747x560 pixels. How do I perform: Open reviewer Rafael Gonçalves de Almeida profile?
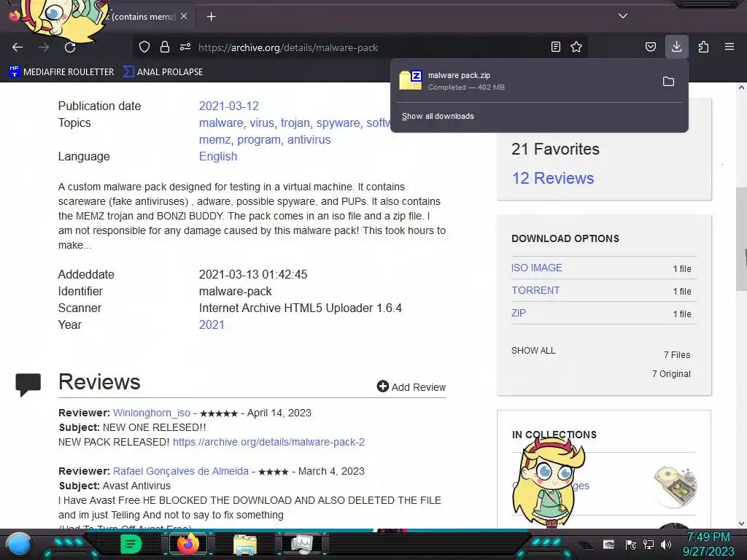point(181,471)
